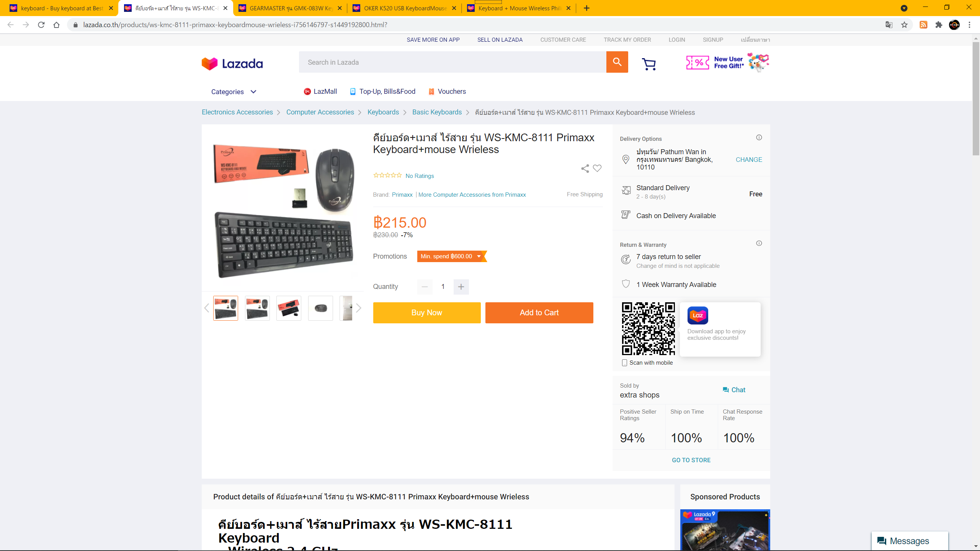The width and height of the screenshot is (980, 551).
Task: Click the orange search magnifier button
Action: pos(617,62)
